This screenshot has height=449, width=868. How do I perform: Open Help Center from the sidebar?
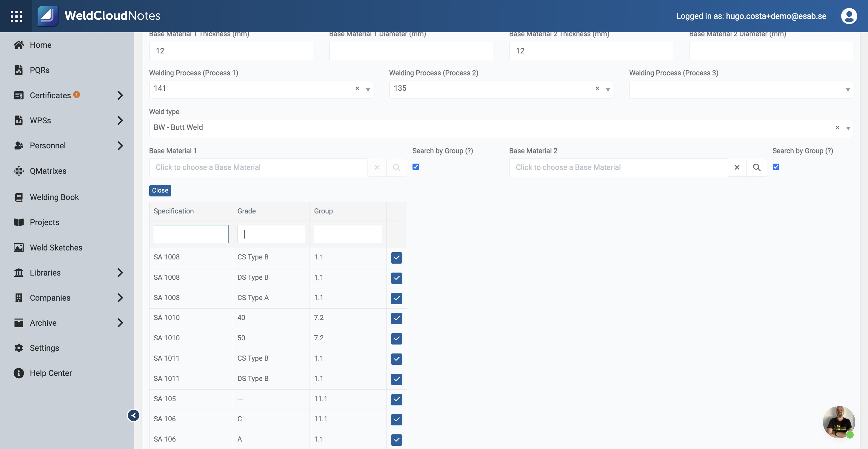(x=51, y=373)
